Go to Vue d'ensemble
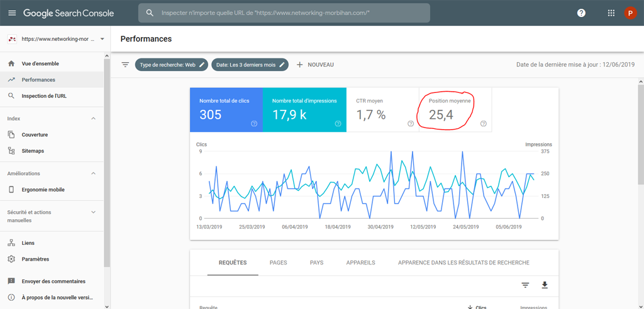 [52, 63]
